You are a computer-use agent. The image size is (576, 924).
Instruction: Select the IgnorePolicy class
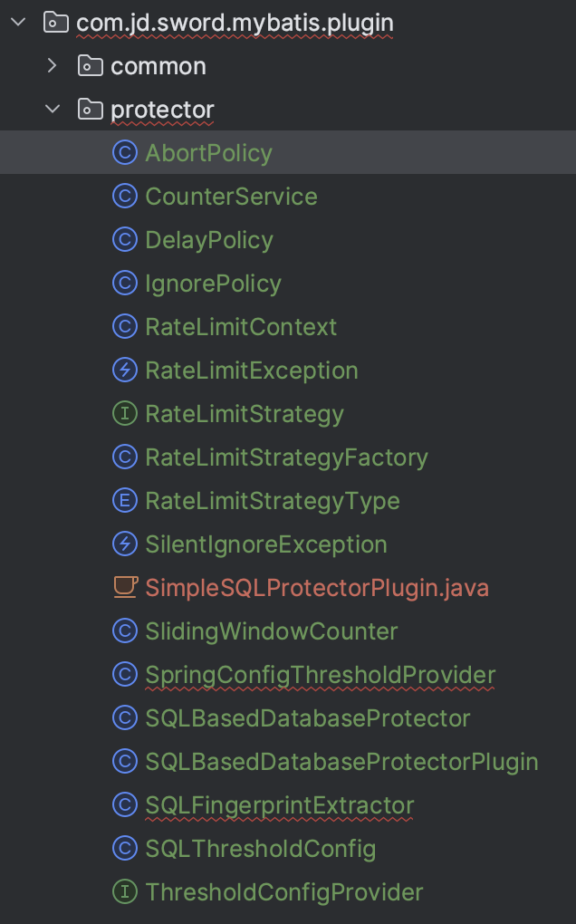pos(213,284)
